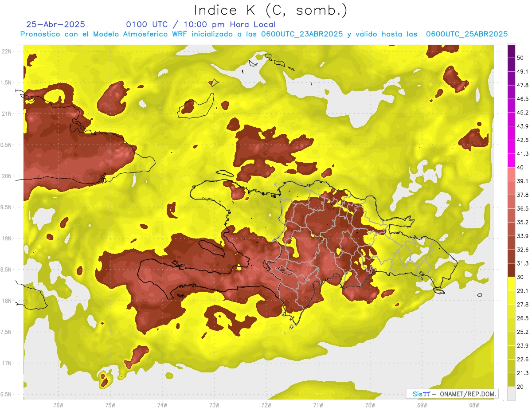
Task: Click the colorbar value "22.6"
Action: 522,360
